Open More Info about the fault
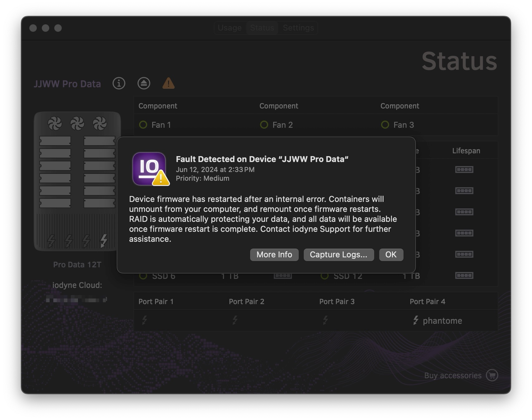Image resolution: width=532 pixels, height=420 pixels. 274,255
